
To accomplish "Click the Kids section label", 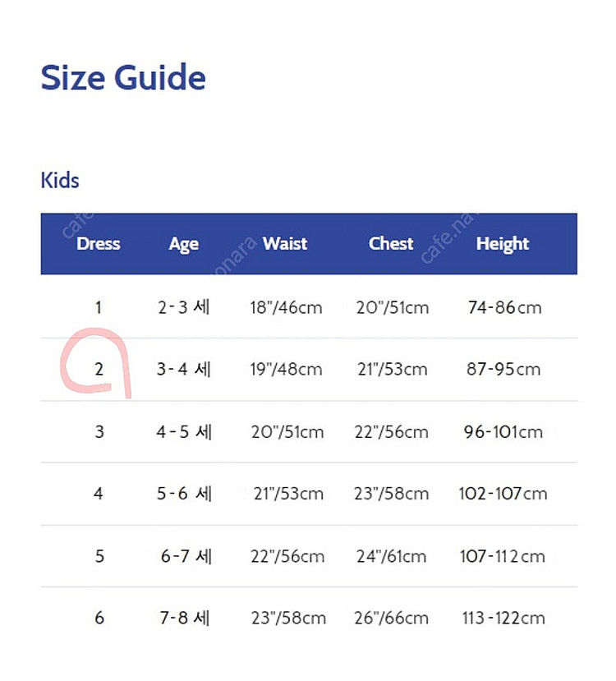I will click(60, 180).
